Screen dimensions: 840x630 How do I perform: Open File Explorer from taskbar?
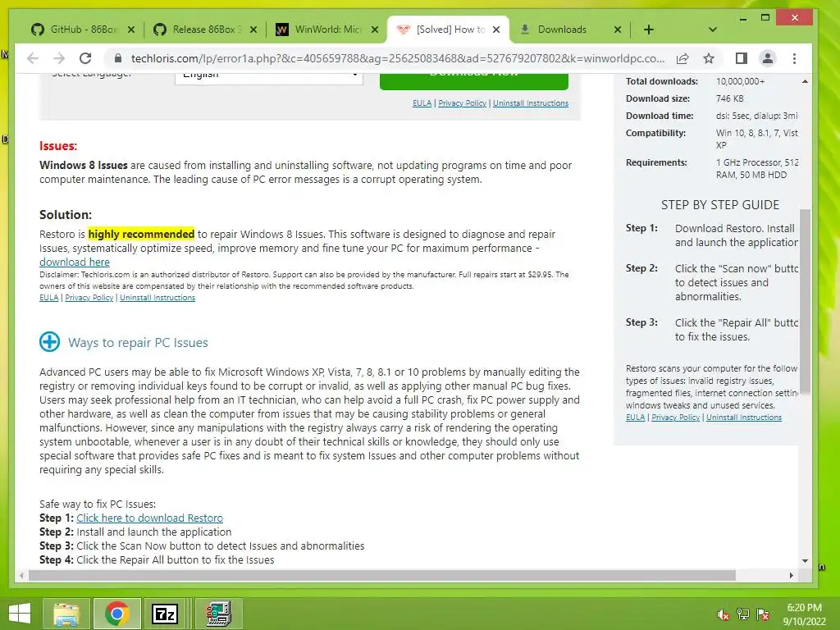click(66, 614)
